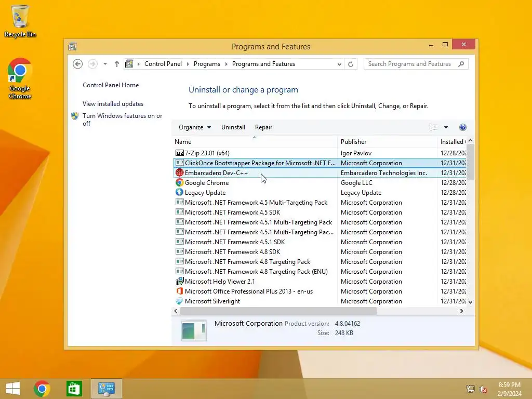Screen dimensions: 532x399
Task: Click the Control Panel taskbar icon
Action: tap(107, 389)
